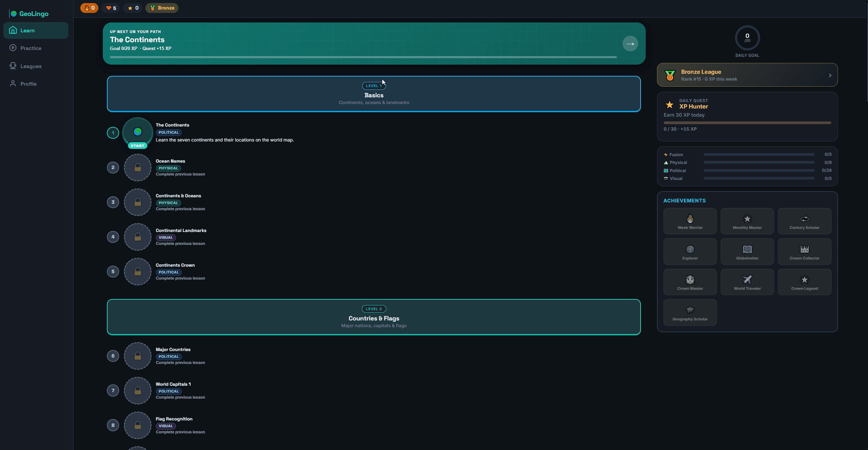Screen dimensions: 868x450
Task: Open the Bronze medal badge
Action: pos(162,8)
